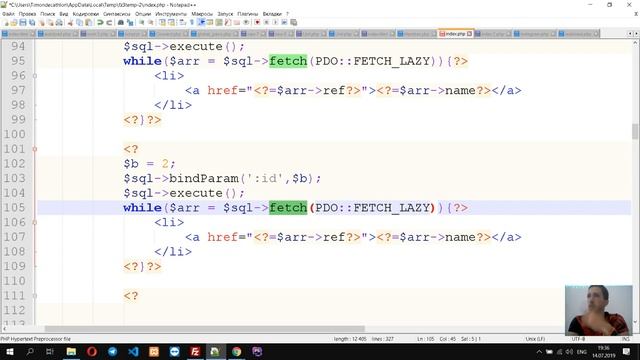Viewport: 640px width, 360px height.
Task: Click the Zoom Out toolbar icon
Action: coord(151,22)
